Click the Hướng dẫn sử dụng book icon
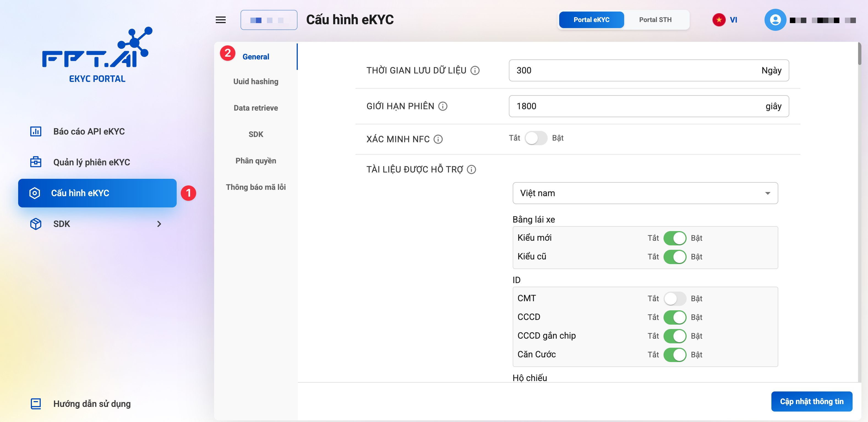 36,404
